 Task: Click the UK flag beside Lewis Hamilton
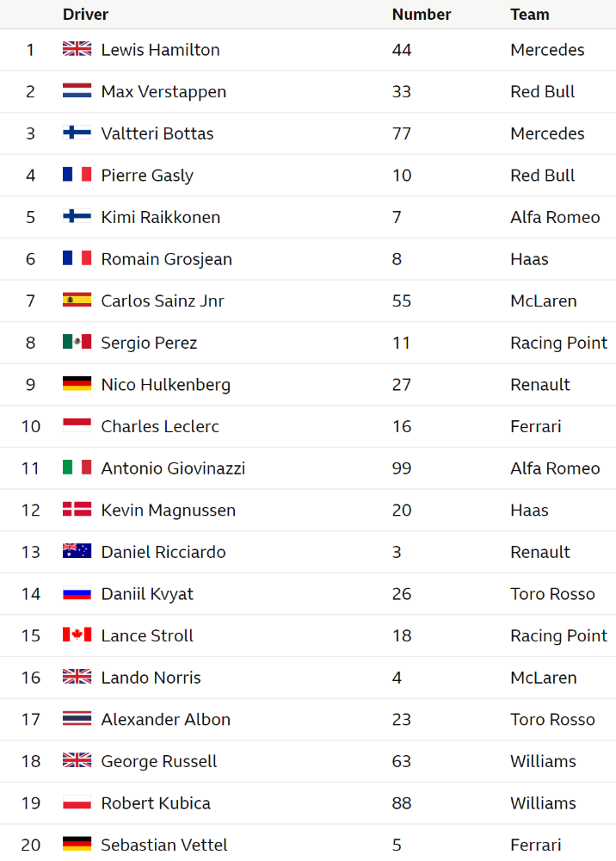point(77,49)
